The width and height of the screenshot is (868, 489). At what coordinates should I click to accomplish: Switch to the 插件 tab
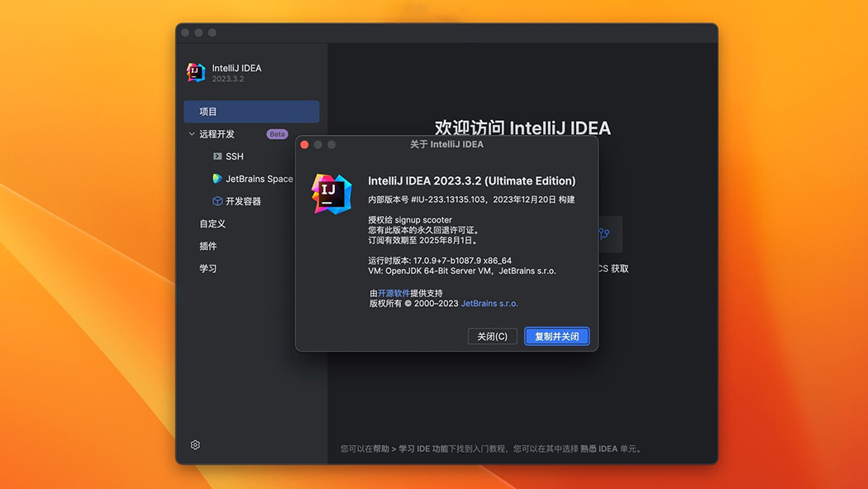[x=208, y=246]
